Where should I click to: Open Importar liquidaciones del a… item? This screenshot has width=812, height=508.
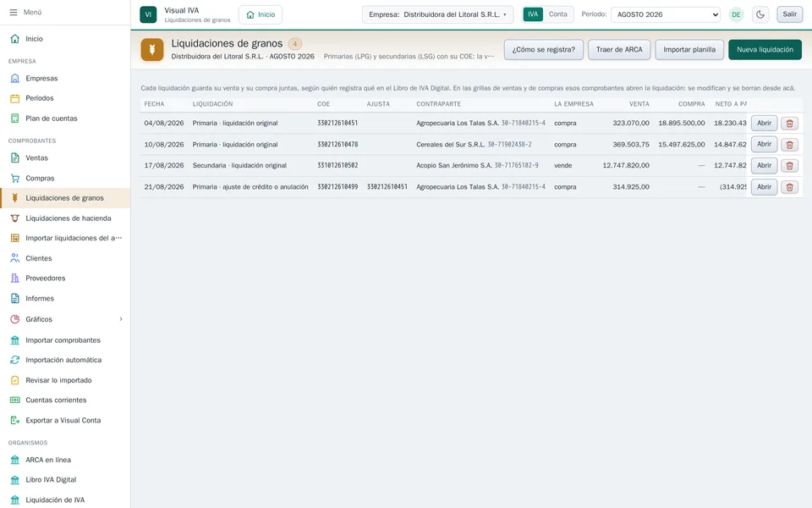point(65,238)
